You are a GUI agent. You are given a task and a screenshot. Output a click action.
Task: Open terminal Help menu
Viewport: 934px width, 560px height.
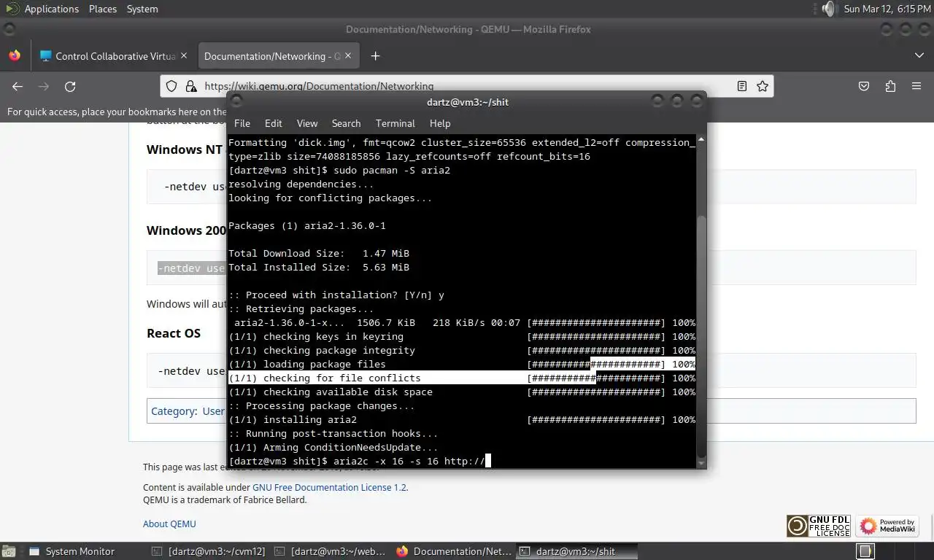[x=440, y=123]
